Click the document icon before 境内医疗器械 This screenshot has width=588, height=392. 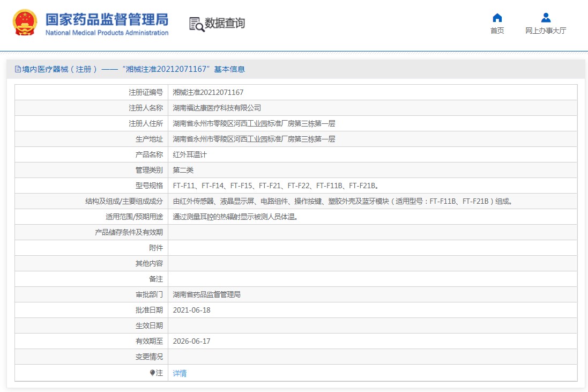point(18,69)
